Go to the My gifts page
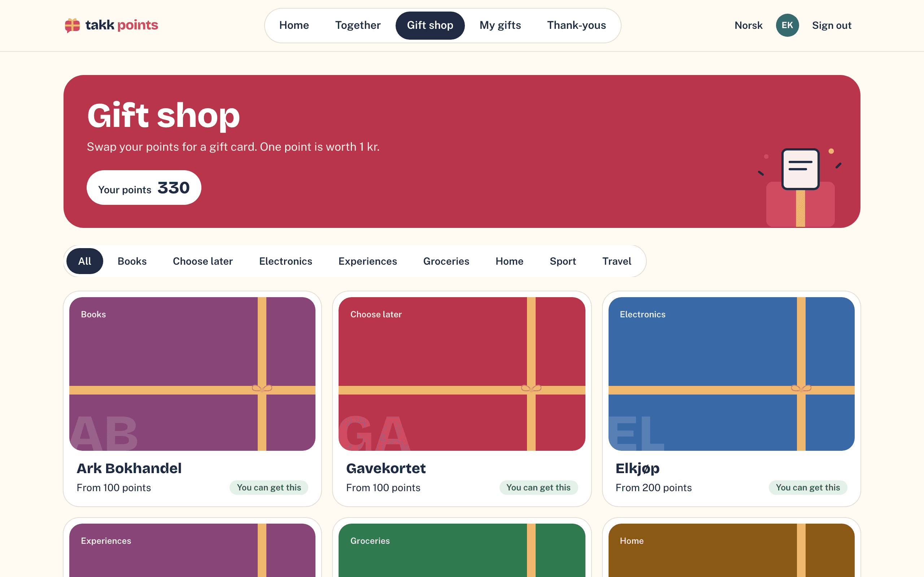 [x=500, y=25]
